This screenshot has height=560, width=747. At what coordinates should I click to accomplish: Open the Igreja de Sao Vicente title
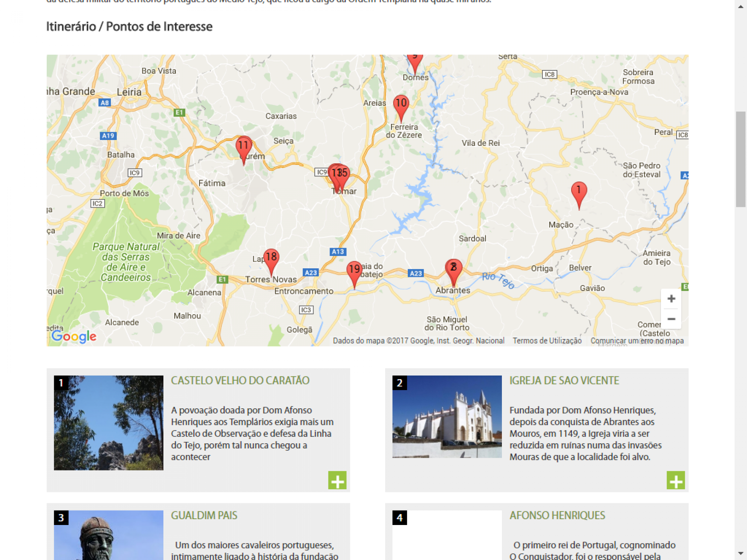[x=564, y=380]
